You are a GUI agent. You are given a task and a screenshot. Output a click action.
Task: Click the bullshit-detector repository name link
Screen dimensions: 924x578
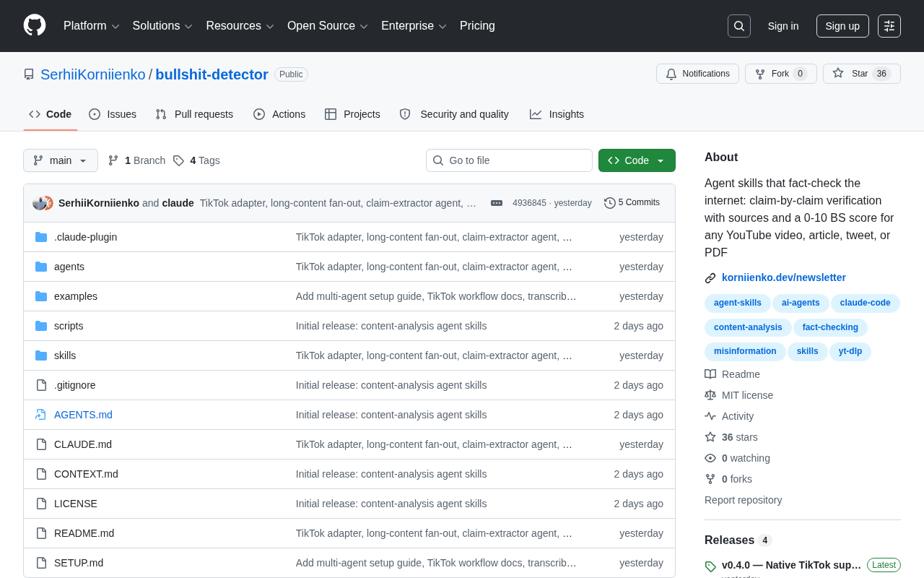point(212,74)
